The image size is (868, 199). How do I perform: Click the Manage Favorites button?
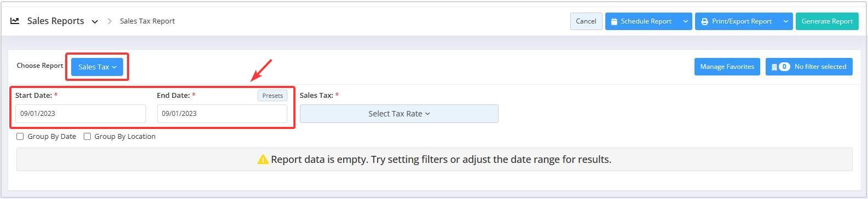pyautogui.click(x=727, y=67)
